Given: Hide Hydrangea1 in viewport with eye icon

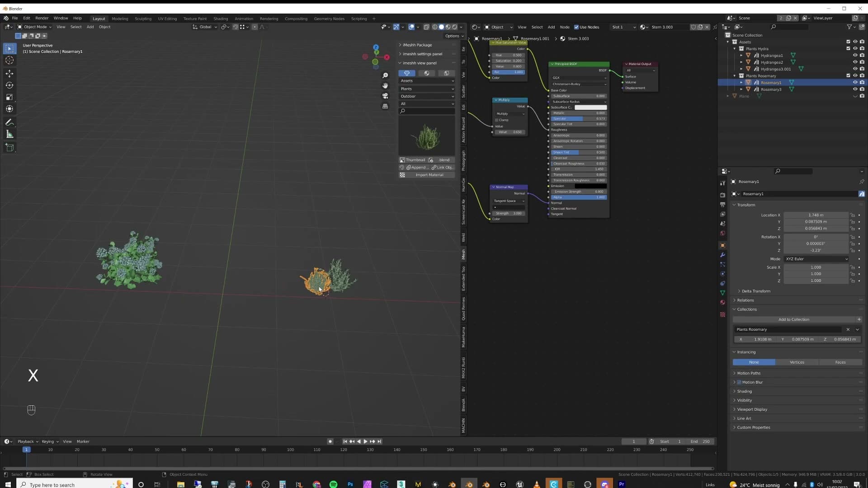Looking at the screenshot, I should click(x=855, y=55).
